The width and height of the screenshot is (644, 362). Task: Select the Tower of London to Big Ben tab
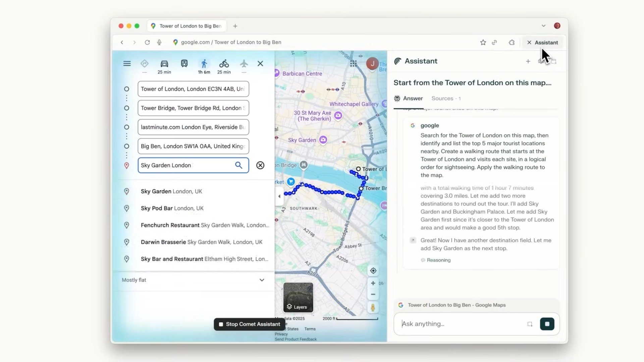click(186, 26)
